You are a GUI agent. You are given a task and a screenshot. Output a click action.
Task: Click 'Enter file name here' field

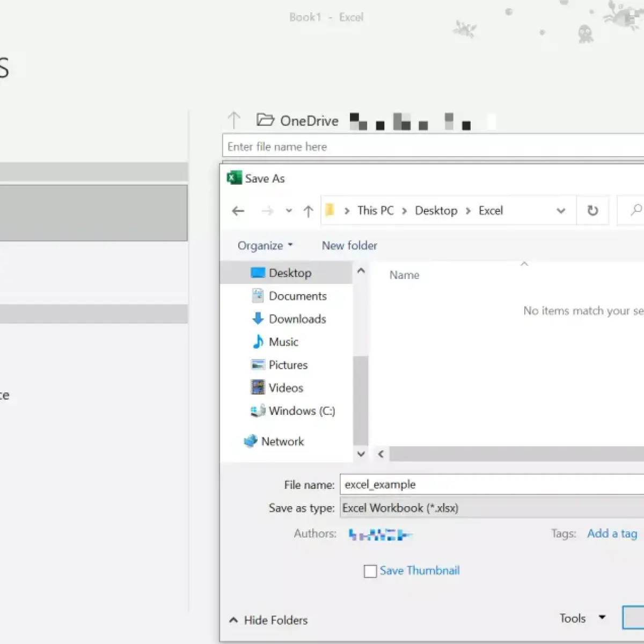pyautogui.click(x=433, y=147)
